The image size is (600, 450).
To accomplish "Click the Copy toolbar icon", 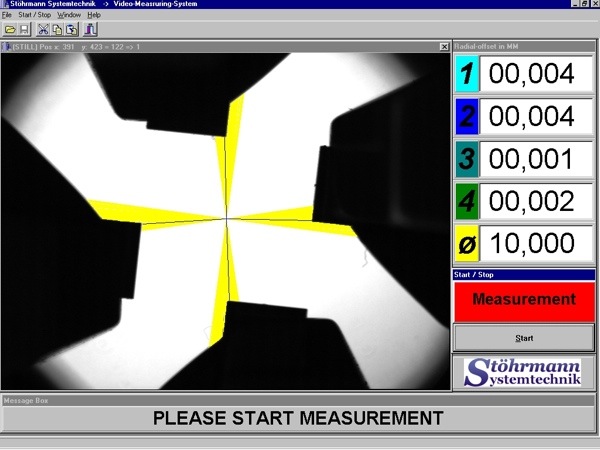I will click(x=57, y=30).
